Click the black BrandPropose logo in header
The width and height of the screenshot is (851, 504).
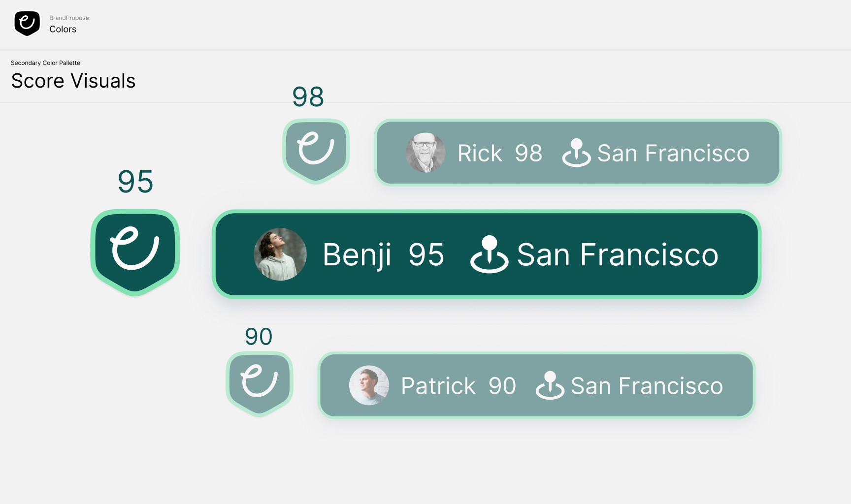coord(27,24)
